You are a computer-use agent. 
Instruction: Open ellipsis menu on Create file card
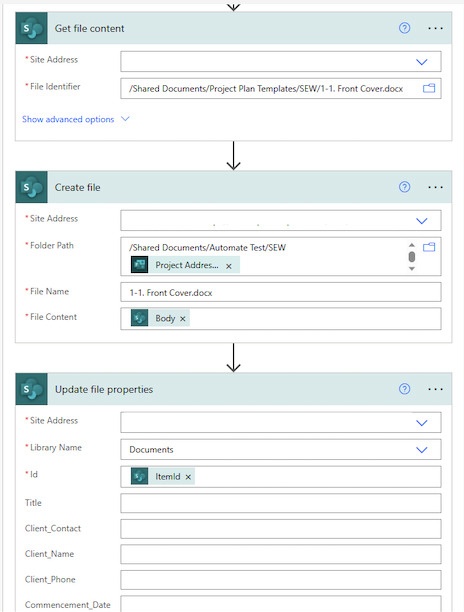[435, 187]
